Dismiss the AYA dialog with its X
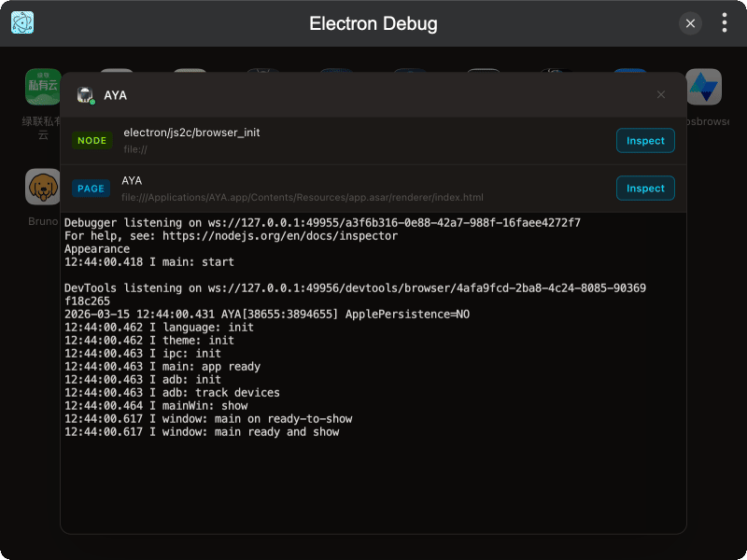 pos(661,94)
